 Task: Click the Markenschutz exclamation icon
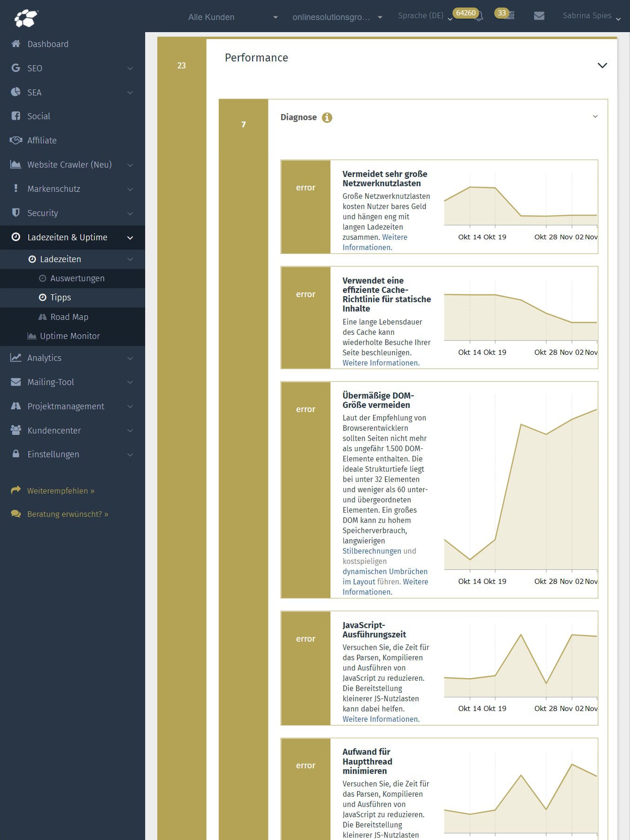tap(16, 188)
